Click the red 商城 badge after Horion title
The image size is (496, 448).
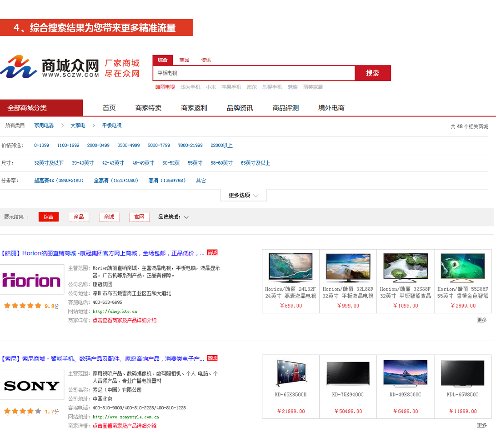(x=212, y=252)
